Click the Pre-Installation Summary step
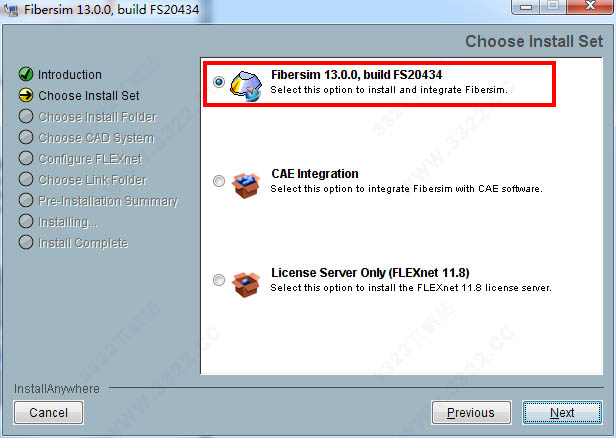The width and height of the screenshot is (616, 438). click(x=108, y=201)
